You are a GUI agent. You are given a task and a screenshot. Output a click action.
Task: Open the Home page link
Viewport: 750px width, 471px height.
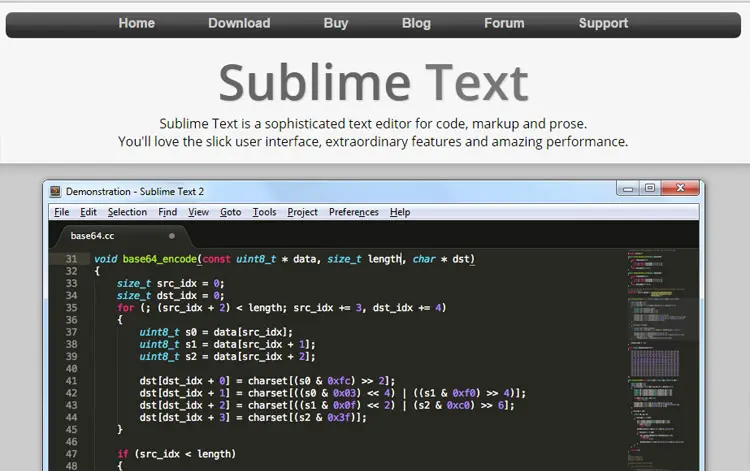pyautogui.click(x=136, y=23)
